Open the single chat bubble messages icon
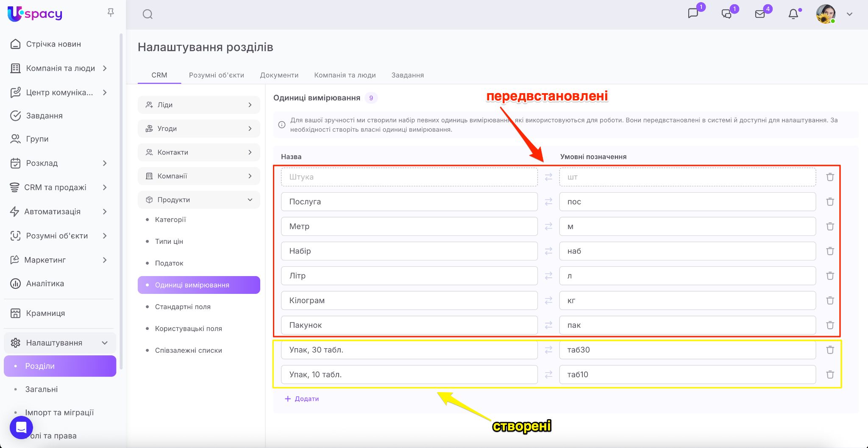This screenshot has height=448, width=868. [x=693, y=14]
